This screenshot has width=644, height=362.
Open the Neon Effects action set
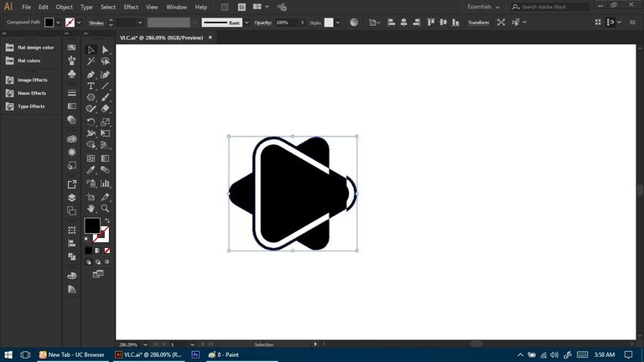[x=26, y=93]
